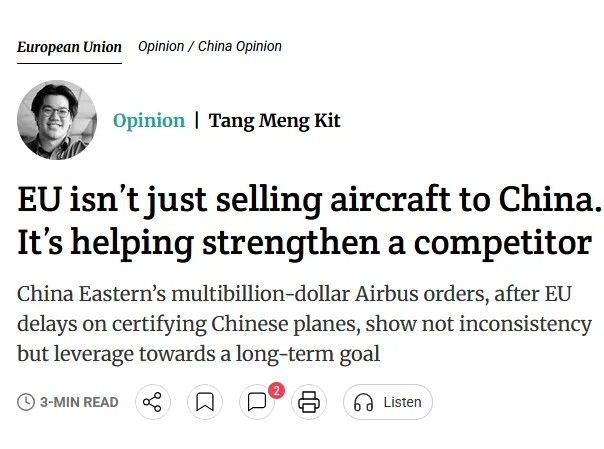Screen dimensions: 604x449
Task: Click 'competitor' in the headline
Action: (x=503, y=243)
